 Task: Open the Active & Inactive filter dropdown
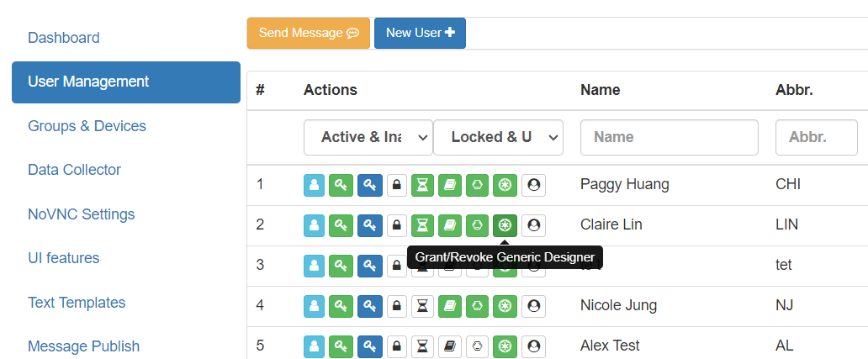tap(368, 137)
